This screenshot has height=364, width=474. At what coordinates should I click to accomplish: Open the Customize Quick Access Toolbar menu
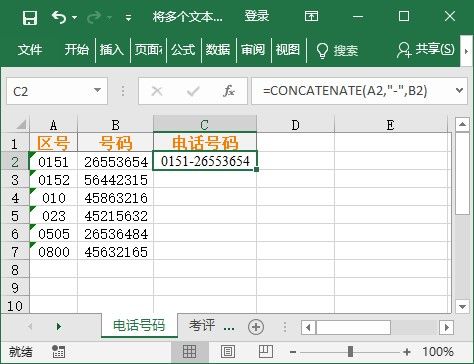(128, 18)
